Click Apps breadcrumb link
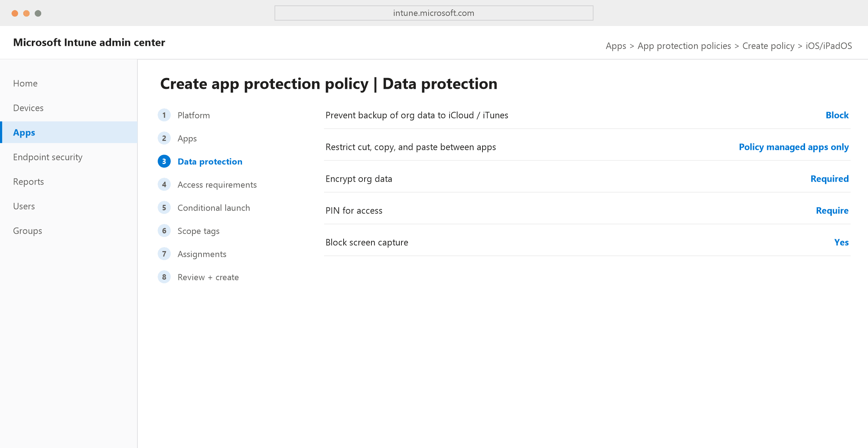This screenshot has width=868, height=448. click(x=616, y=46)
